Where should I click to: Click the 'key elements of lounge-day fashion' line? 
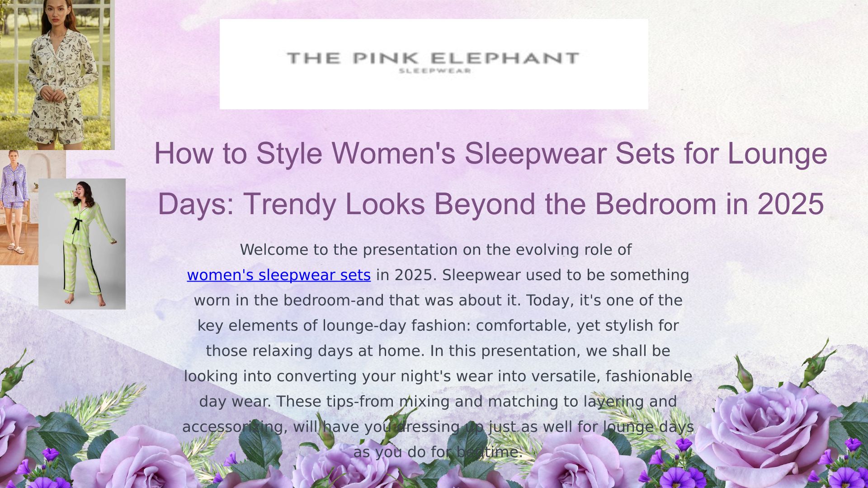[x=438, y=326]
